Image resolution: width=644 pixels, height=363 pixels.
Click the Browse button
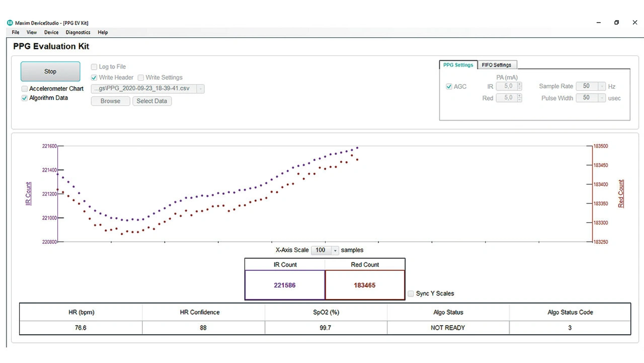[110, 101]
